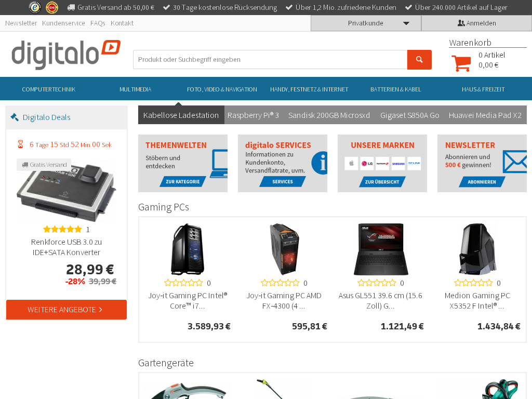Screen dimensions: 532x399
Task: Click the newsletter envelope icon
Action: [x=515, y=162]
